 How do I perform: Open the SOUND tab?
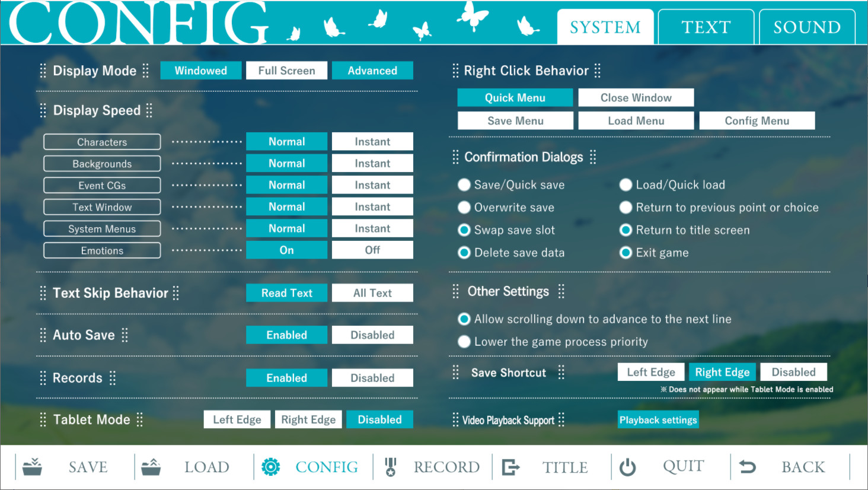tap(806, 27)
